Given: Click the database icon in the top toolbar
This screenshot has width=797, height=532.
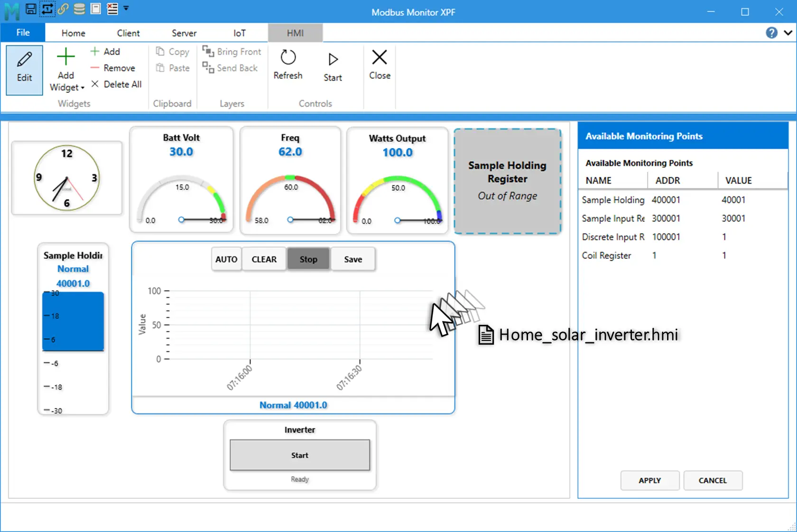Looking at the screenshot, I should tap(79, 9).
